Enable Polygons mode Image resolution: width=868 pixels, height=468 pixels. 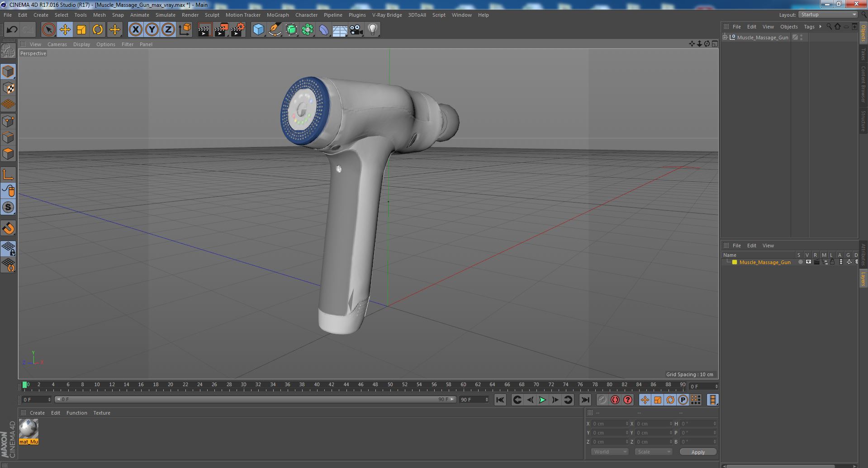tap(8, 154)
